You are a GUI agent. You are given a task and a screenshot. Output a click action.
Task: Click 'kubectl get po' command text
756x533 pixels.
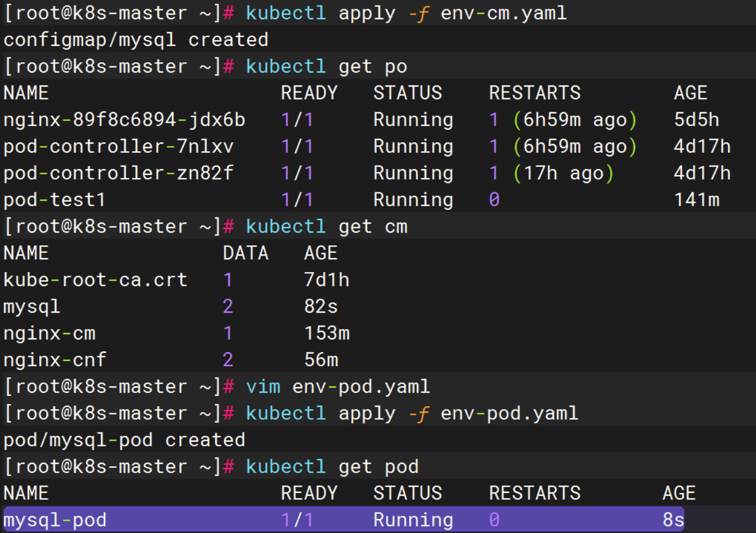click(x=327, y=66)
